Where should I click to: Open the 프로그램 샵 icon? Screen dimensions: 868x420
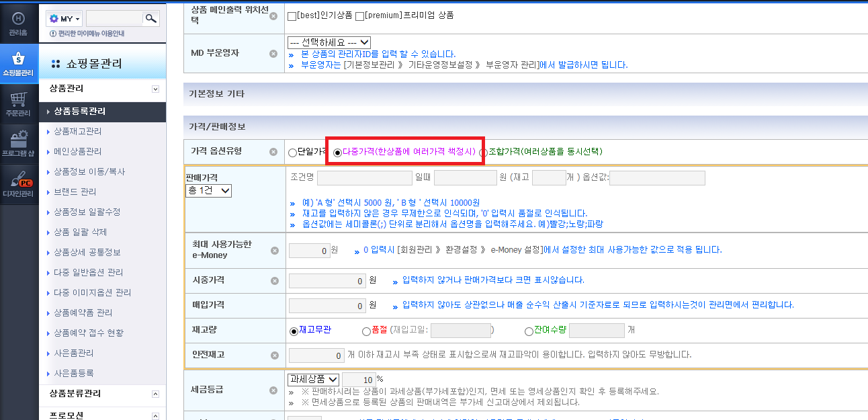click(x=19, y=144)
